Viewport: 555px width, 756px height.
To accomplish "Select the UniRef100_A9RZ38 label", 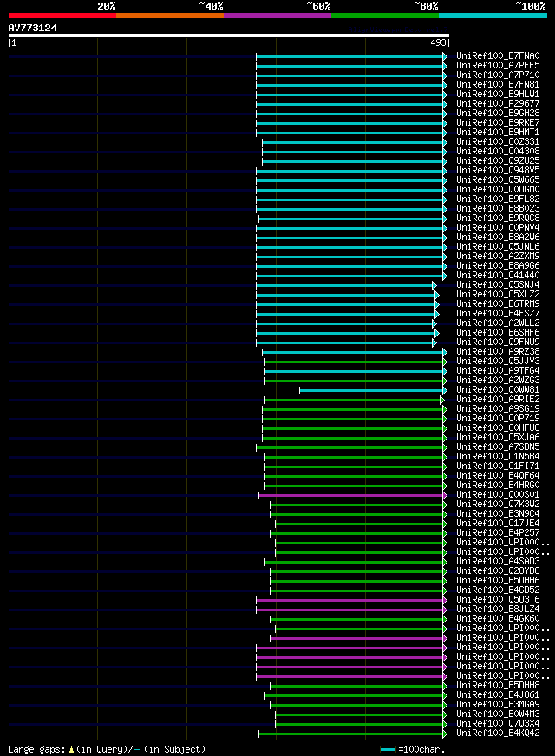I will [x=498, y=351].
